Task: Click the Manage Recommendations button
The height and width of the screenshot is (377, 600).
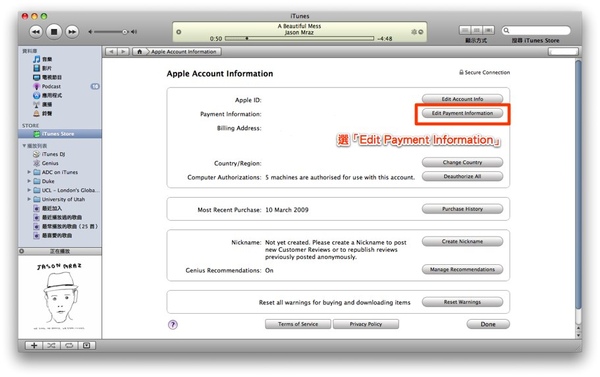Action: coord(462,269)
